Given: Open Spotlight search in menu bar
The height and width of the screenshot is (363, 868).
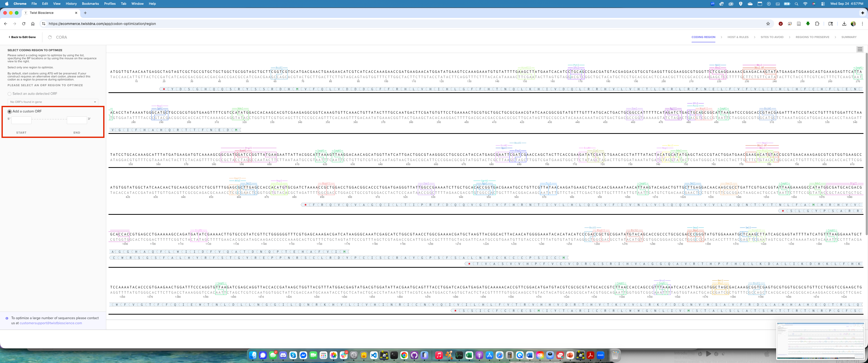Looking at the screenshot, I should click(796, 4).
